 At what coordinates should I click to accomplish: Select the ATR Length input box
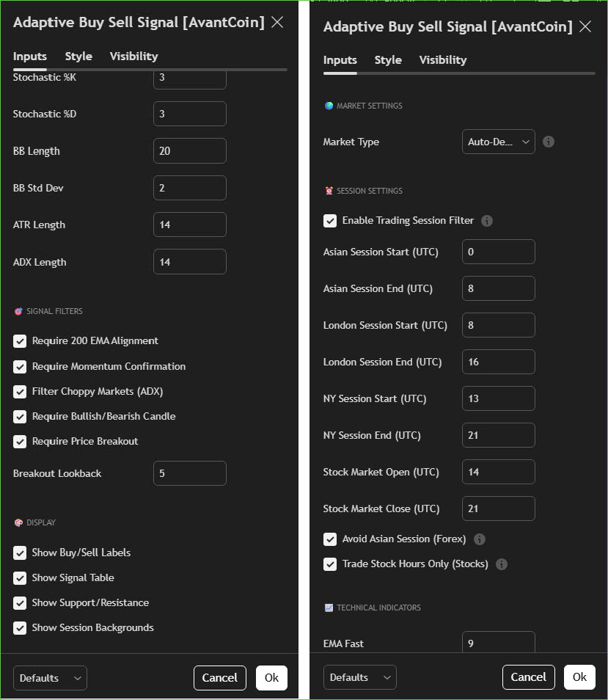pos(189,225)
